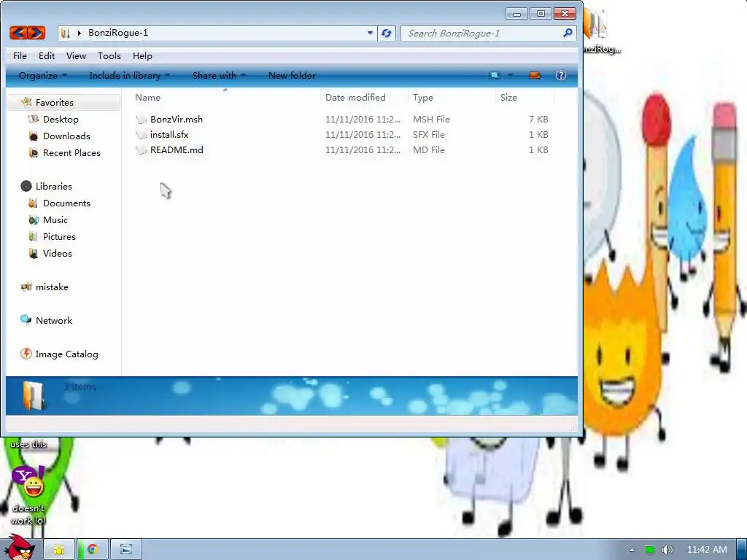Screen dimensions: 747x560
Task: Open the Edit menu
Action: [47, 55]
